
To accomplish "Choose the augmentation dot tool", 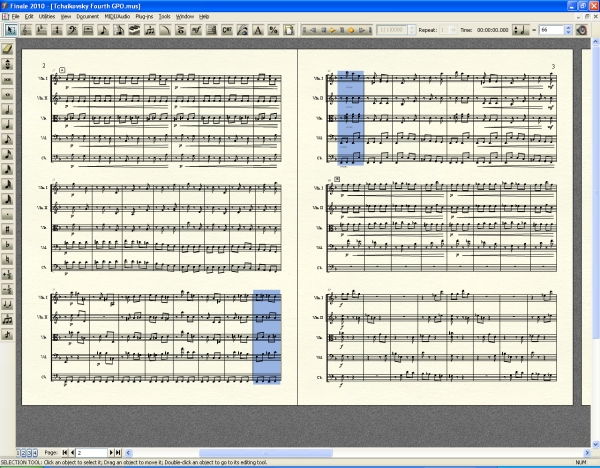I will coord(7,214).
